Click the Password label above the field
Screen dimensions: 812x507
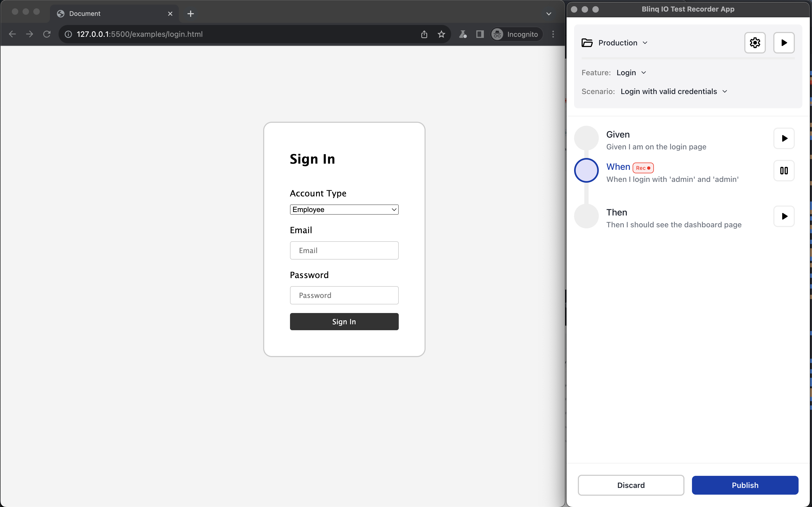pyautogui.click(x=309, y=275)
